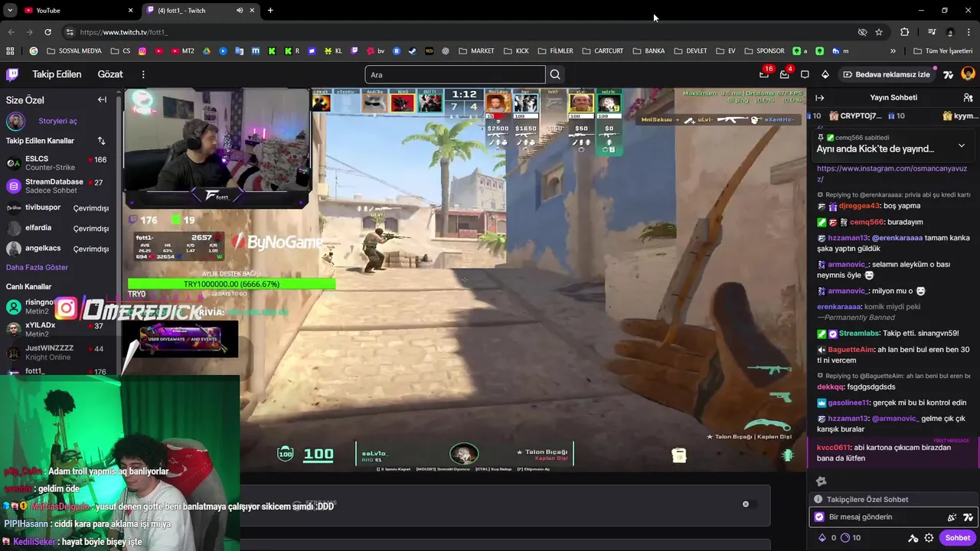Open the whispers chat bubble icon
The image size is (980, 551).
coord(805,74)
